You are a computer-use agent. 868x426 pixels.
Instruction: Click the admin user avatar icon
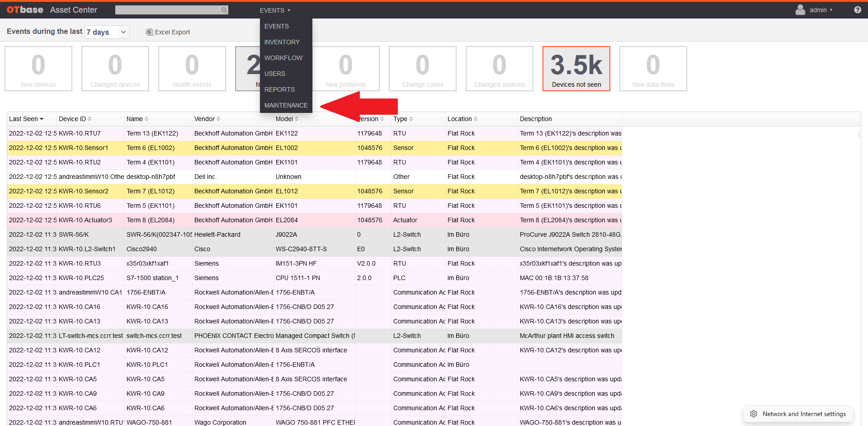coord(800,10)
